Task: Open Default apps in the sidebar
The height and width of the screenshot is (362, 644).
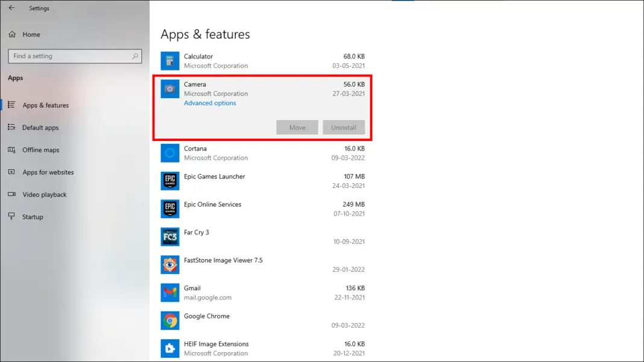Action: (x=40, y=128)
